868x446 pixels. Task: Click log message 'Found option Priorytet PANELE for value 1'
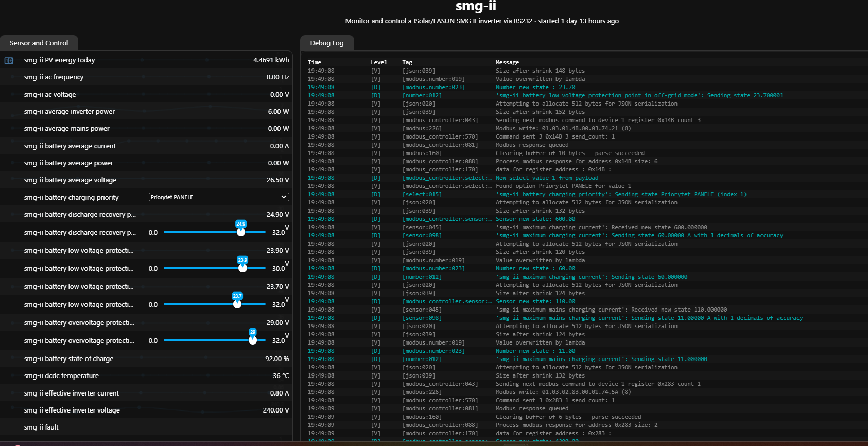pos(563,186)
